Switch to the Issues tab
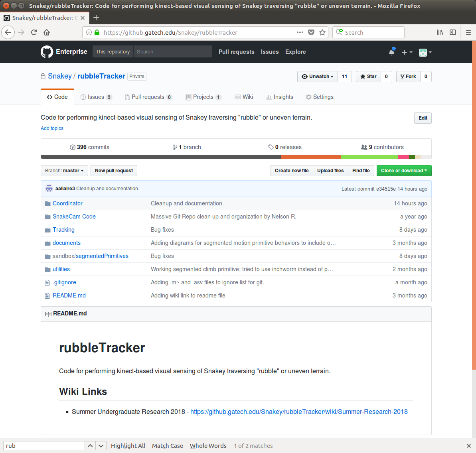Viewport: 476px width, 453px height. point(96,97)
